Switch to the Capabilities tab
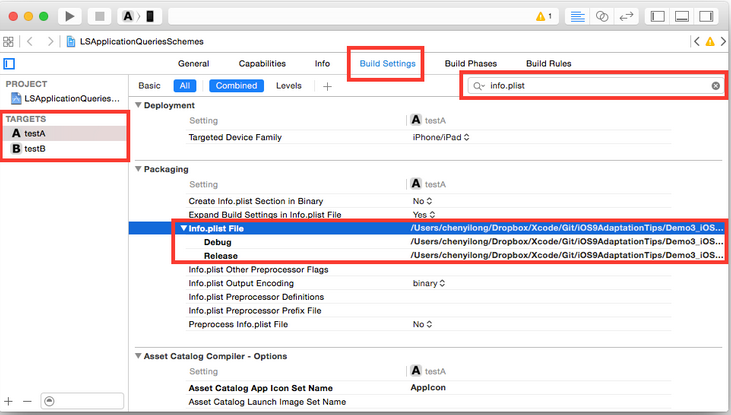 coord(261,63)
